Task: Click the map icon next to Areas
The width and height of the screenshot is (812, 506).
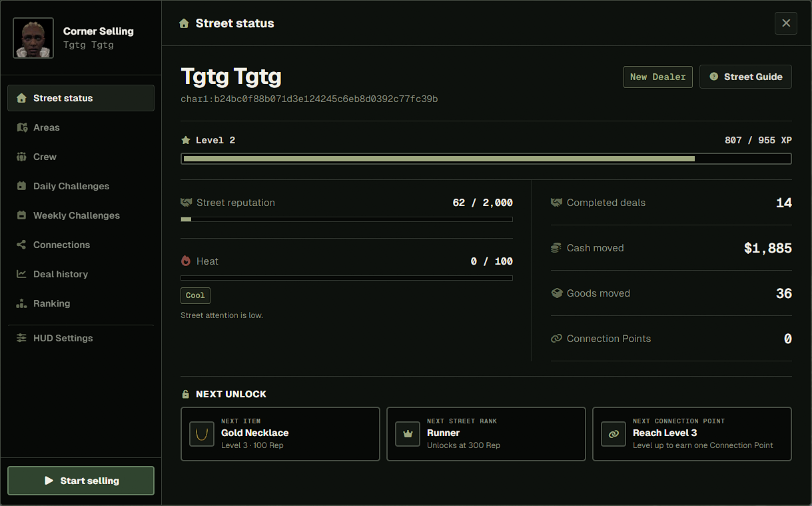Action: click(21, 127)
